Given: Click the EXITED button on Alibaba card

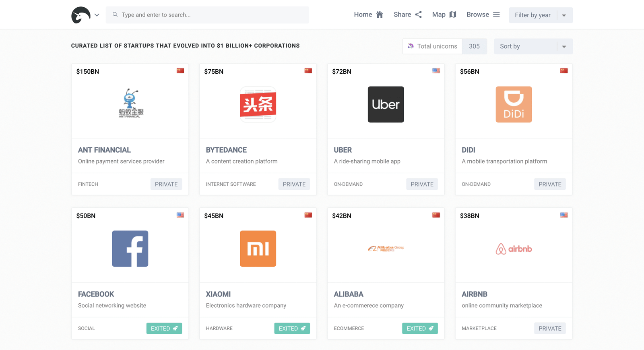Looking at the screenshot, I should 420,328.
